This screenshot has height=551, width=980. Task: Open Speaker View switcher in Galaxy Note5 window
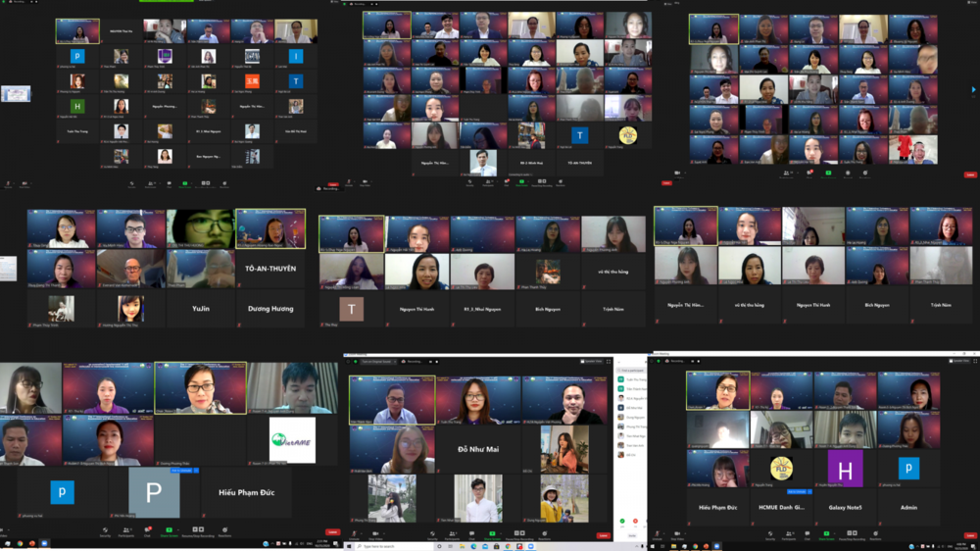(957, 362)
